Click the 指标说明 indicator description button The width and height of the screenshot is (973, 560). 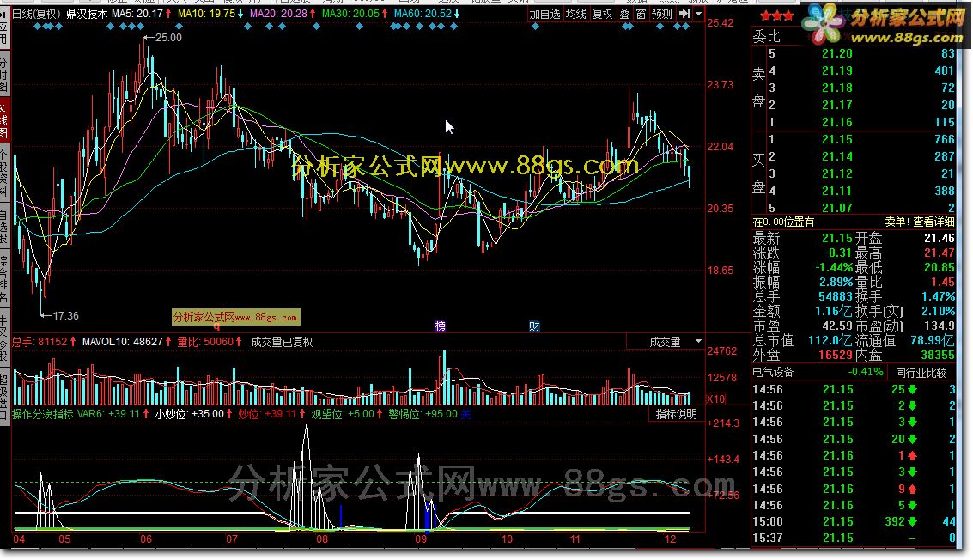(x=677, y=414)
